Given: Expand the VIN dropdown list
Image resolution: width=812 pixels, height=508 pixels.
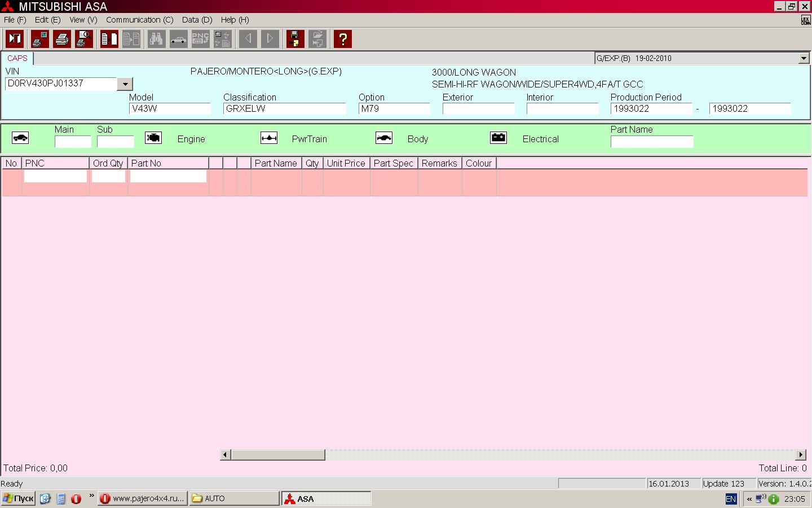Looking at the screenshot, I should pyautogui.click(x=125, y=84).
